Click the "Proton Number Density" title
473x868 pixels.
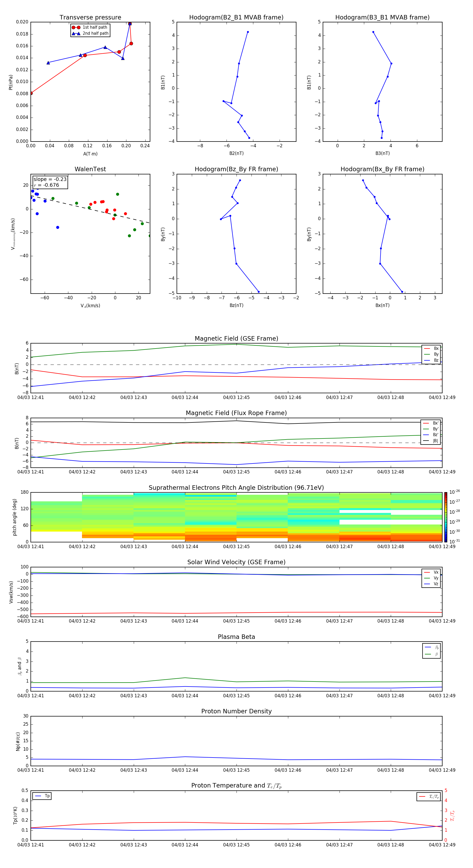[236, 711]
